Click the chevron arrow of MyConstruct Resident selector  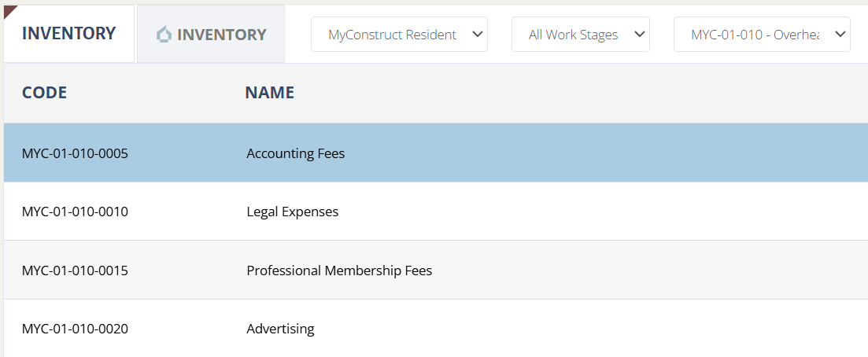coord(476,35)
